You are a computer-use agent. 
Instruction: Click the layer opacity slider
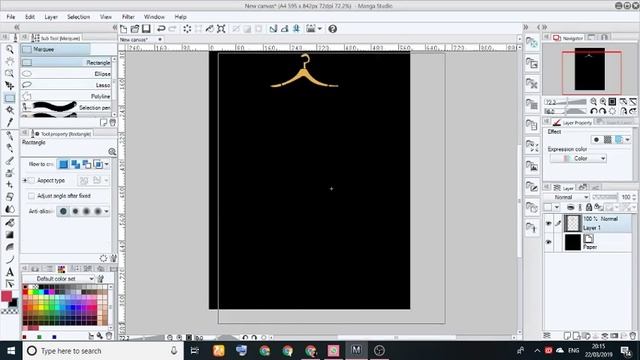(x=606, y=197)
